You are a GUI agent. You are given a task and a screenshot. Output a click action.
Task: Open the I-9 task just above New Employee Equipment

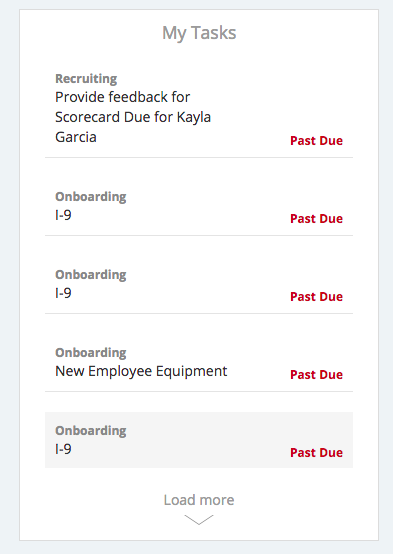click(199, 284)
